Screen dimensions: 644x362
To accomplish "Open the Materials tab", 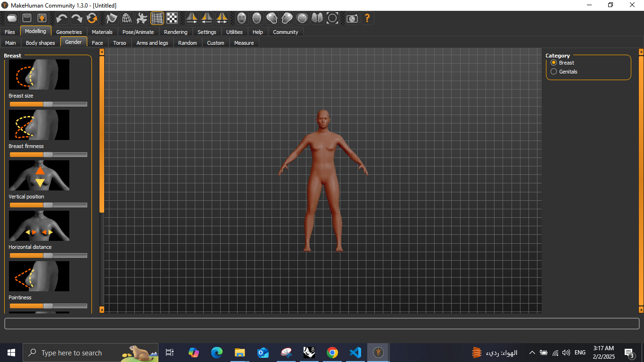I will pyautogui.click(x=102, y=32).
